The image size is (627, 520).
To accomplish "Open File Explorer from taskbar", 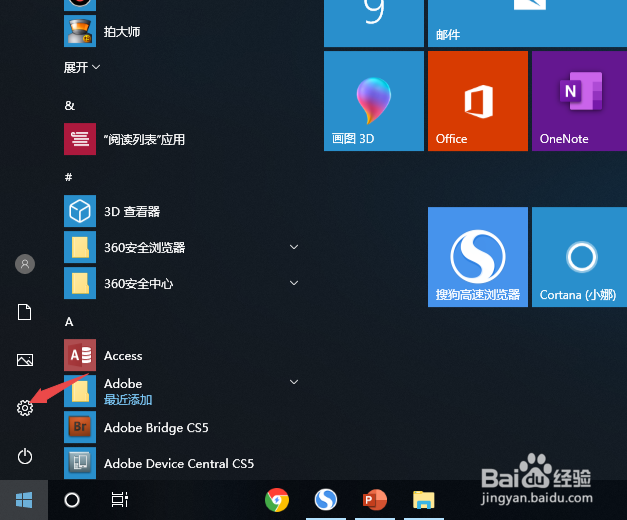I will tap(424, 500).
